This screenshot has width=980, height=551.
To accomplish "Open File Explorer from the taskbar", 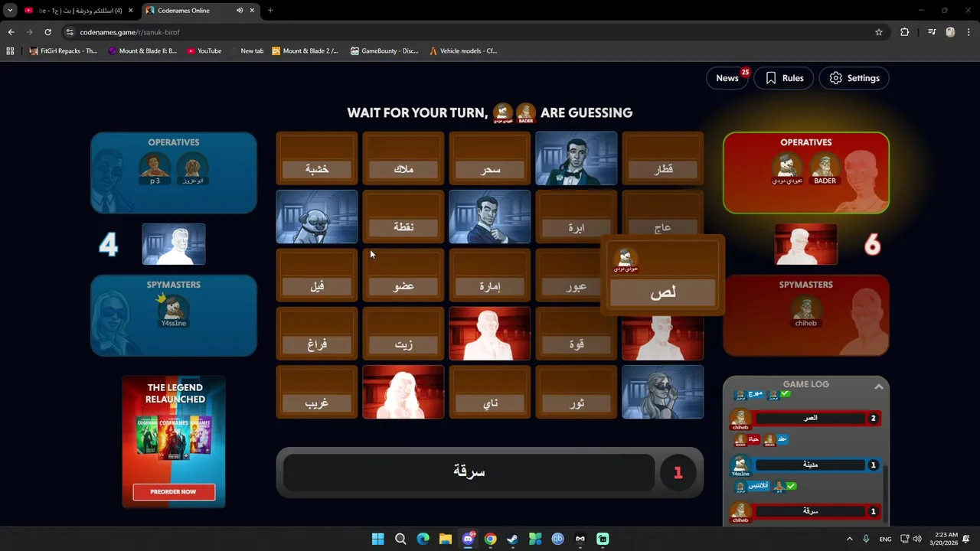I will click(446, 539).
